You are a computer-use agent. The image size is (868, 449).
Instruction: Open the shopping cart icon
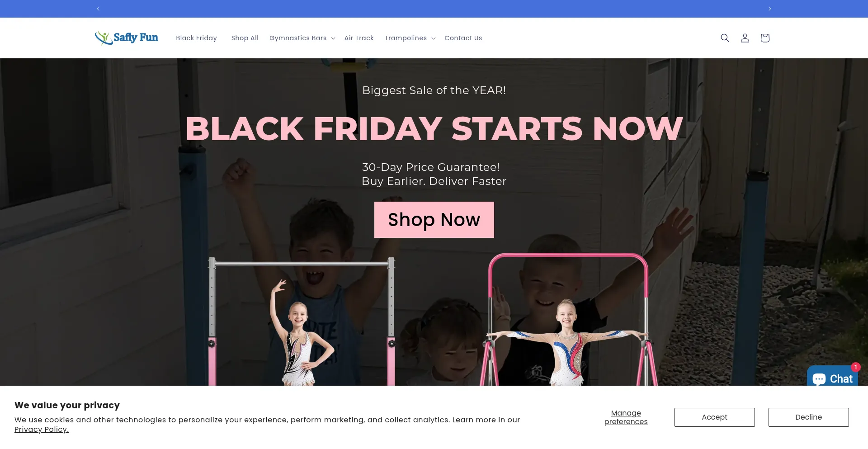coord(764,38)
